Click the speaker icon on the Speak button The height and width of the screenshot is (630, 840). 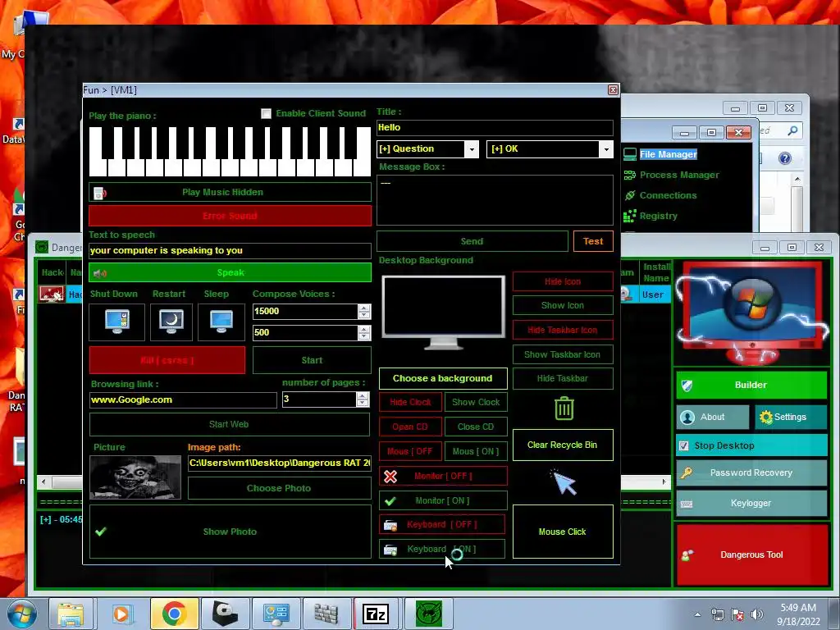pyautogui.click(x=100, y=273)
